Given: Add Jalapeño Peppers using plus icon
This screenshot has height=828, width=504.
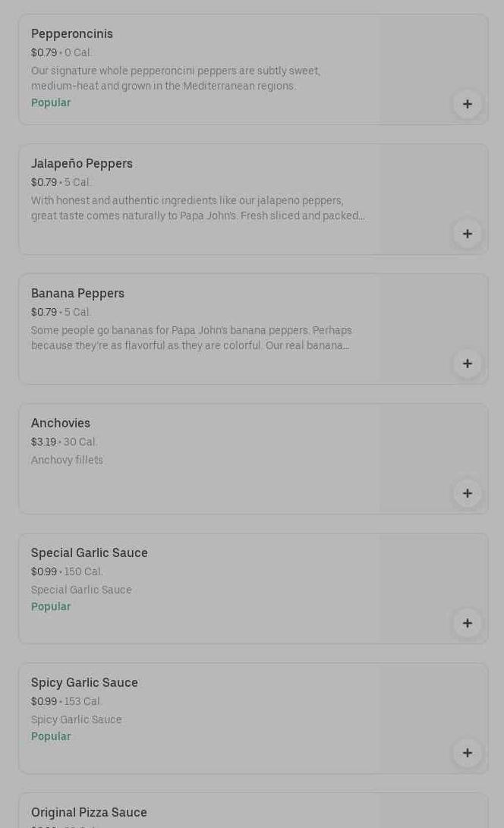Looking at the screenshot, I should click(x=467, y=234).
